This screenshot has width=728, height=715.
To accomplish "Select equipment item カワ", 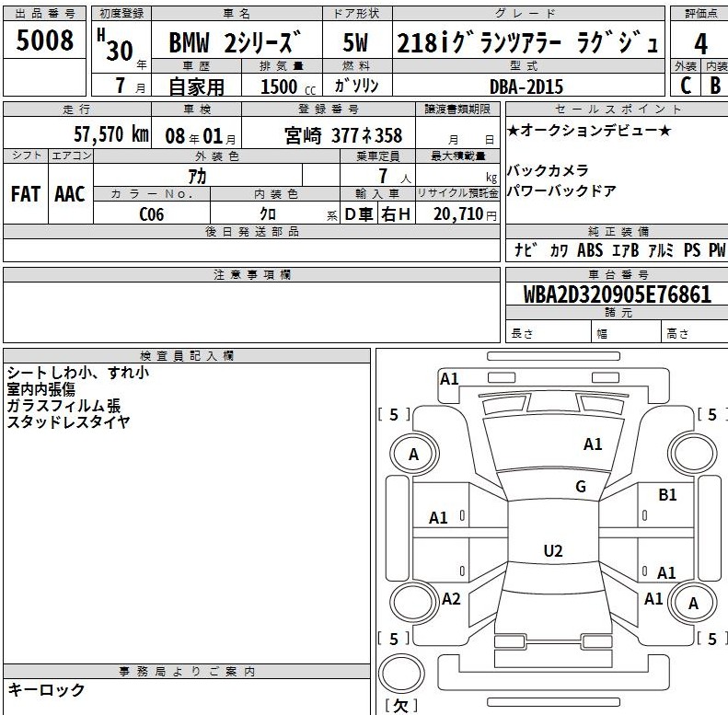I will (559, 250).
